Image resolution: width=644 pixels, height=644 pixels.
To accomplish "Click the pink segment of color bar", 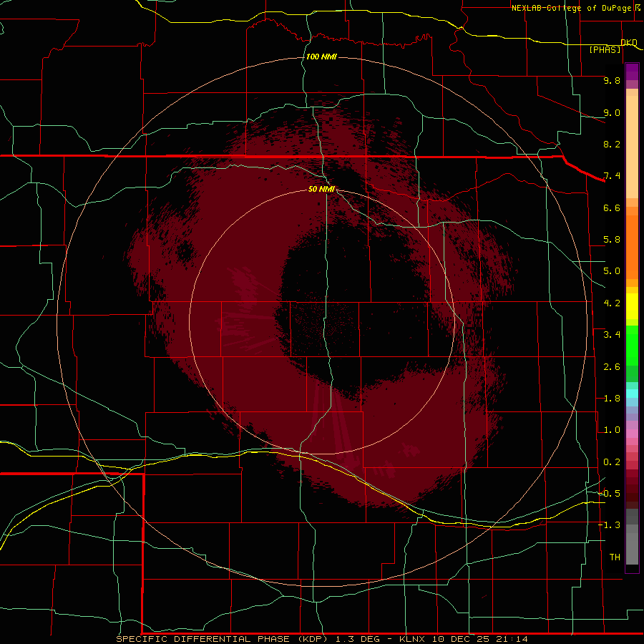I will coord(632,434).
